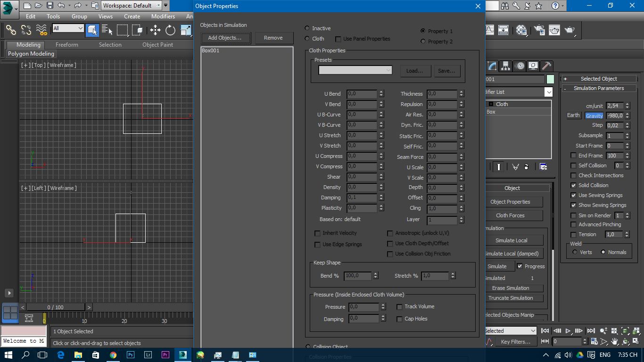Viewport: 644px width, 362px height.
Task: Uncheck Use Sewing Springs
Action: pos(574,195)
